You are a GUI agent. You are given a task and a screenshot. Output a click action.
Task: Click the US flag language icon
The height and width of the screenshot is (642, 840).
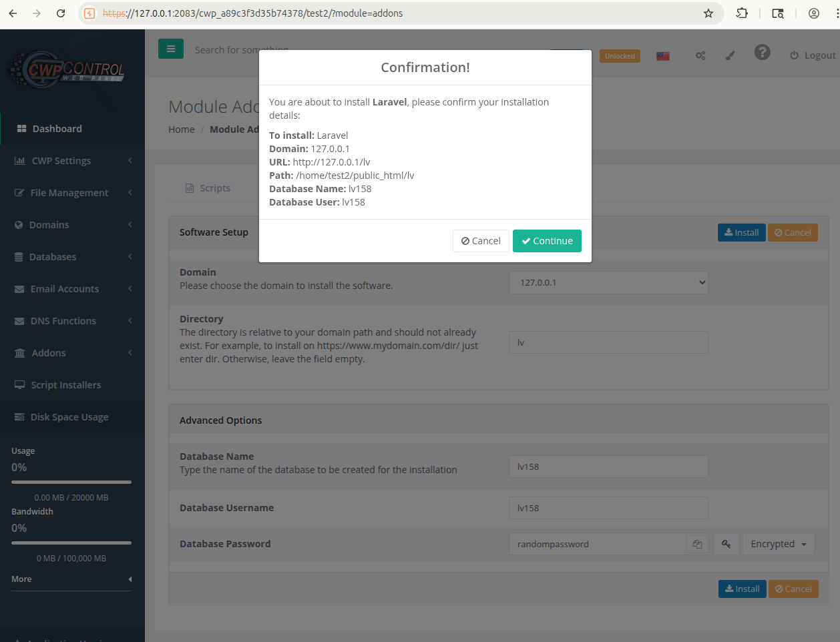[662, 56]
